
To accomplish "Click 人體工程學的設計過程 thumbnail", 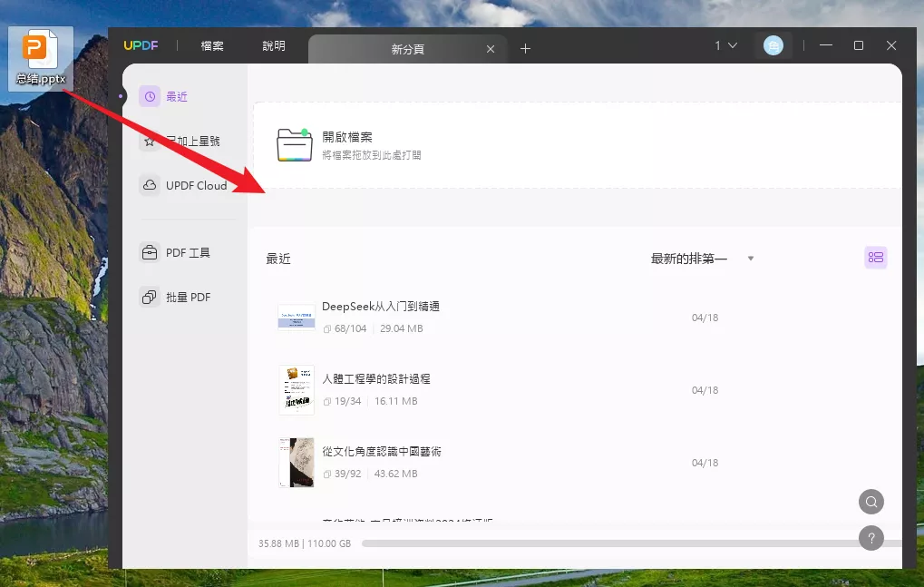I will (297, 390).
